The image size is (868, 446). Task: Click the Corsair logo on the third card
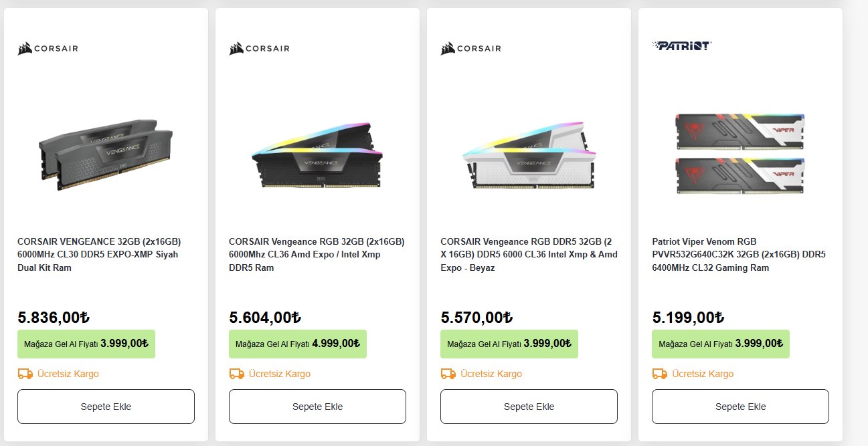pos(471,48)
